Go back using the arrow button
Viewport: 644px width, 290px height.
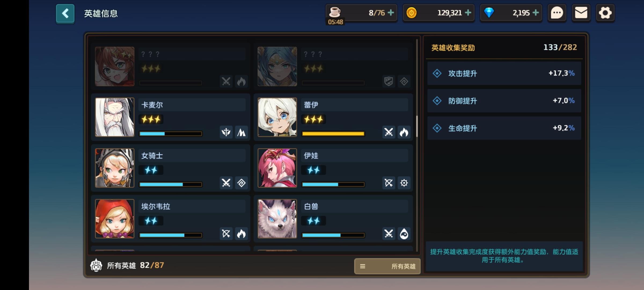65,13
